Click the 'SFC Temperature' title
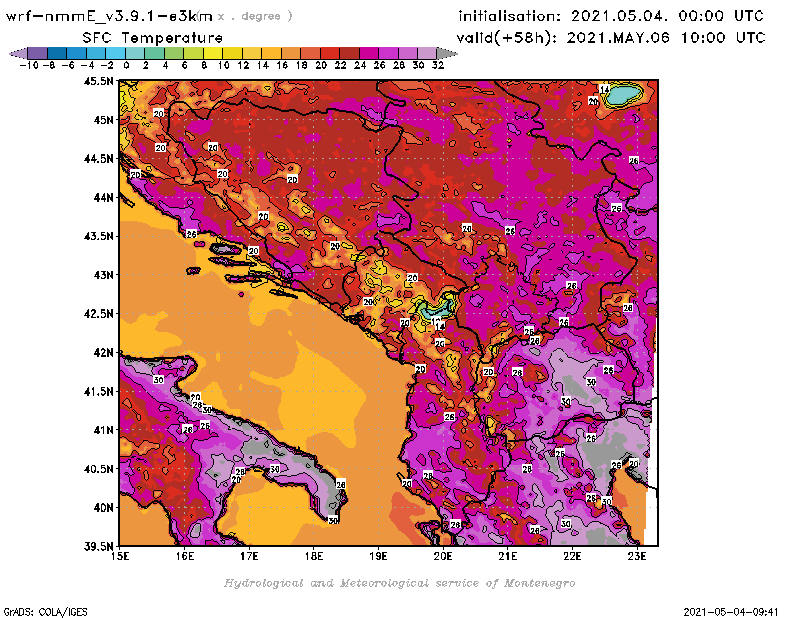The width and height of the screenshot is (800, 618). tap(153, 38)
